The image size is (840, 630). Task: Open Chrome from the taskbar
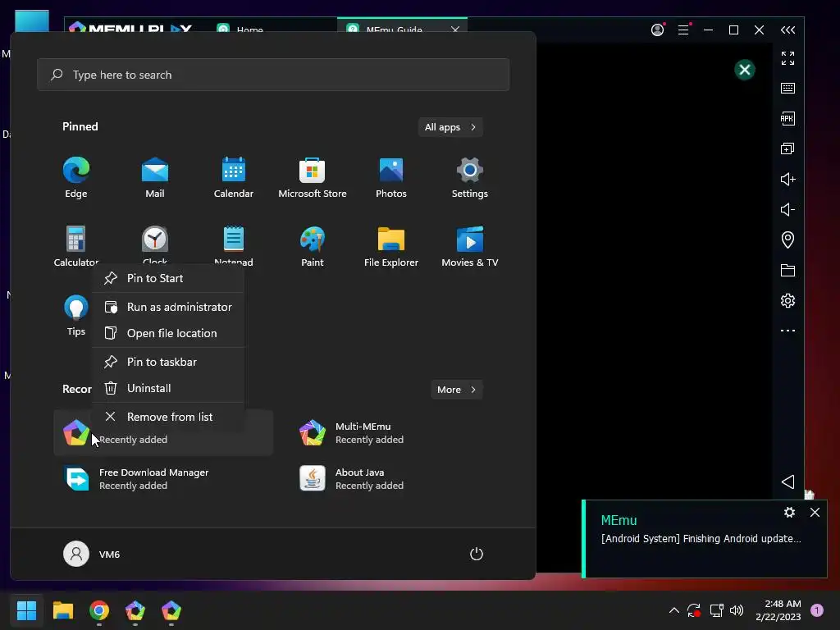[x=99, y=610]
